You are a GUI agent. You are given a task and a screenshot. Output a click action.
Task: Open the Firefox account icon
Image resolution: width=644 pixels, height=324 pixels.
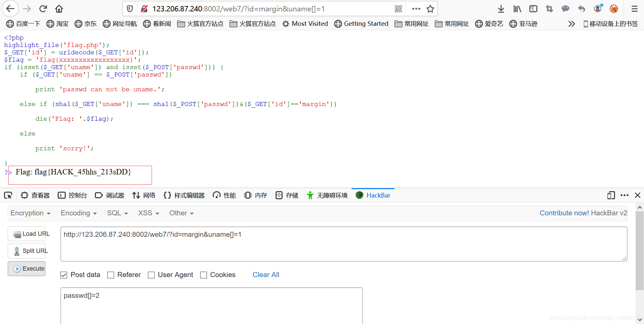click(598, 8)
